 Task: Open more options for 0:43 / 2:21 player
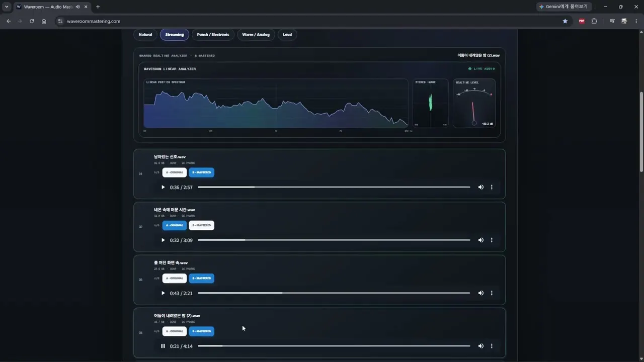coord(492,293)
